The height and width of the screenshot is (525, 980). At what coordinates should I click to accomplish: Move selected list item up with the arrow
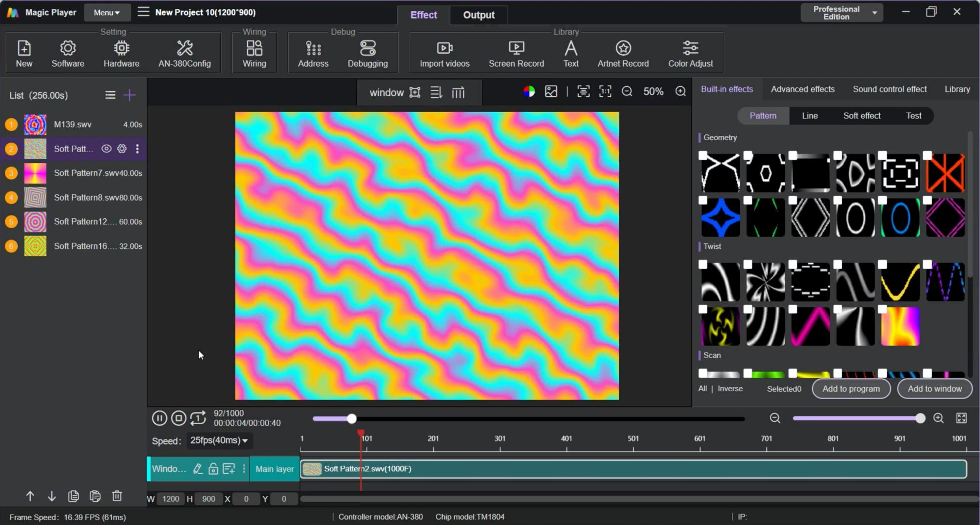30,496
